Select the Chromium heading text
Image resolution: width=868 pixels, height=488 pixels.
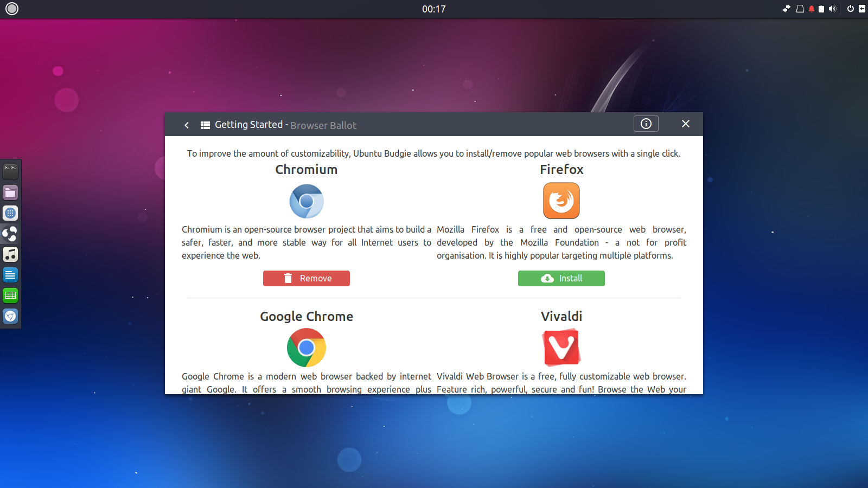coord(307,170)
